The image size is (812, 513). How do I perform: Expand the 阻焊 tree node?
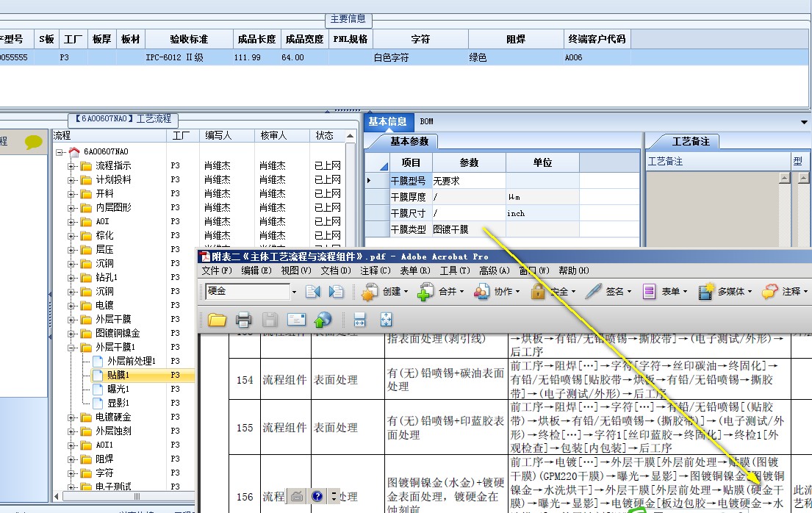71,459
